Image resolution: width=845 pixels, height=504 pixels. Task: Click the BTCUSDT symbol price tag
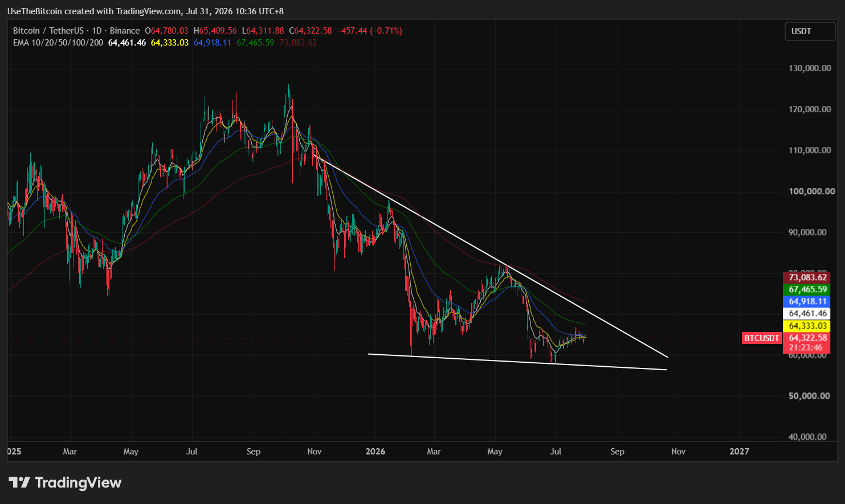761,338
